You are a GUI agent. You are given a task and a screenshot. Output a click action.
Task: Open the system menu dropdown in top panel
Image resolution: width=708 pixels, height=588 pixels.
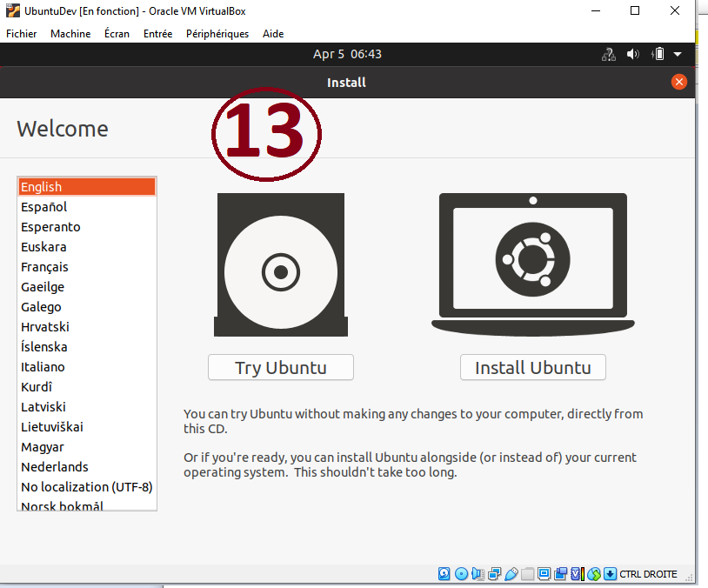click(678, 54)
